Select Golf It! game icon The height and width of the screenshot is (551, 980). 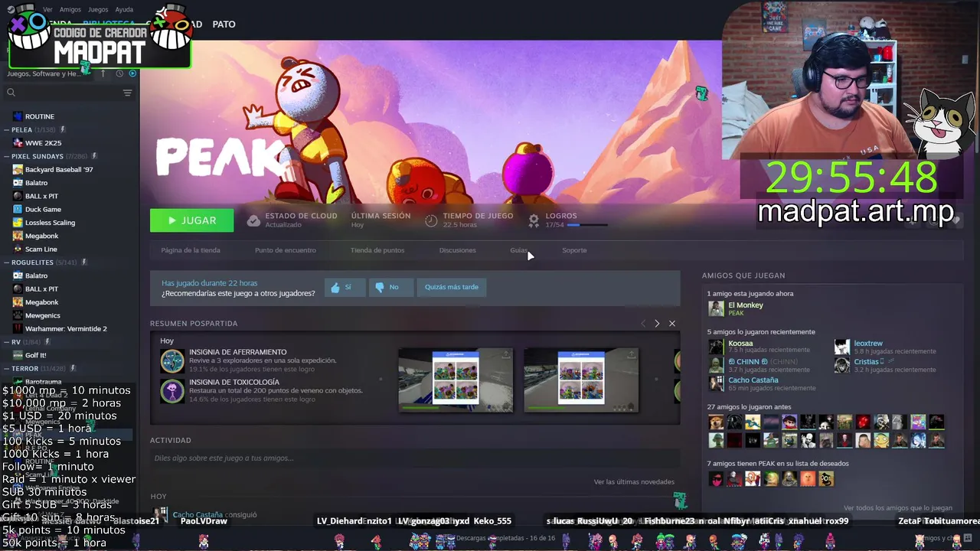point(18,355)
